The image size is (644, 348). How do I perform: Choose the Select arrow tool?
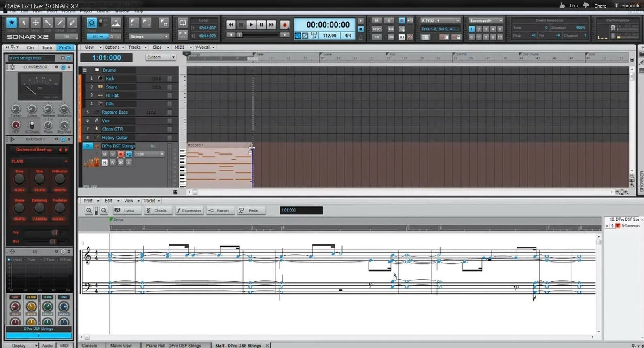pos(23,23)
